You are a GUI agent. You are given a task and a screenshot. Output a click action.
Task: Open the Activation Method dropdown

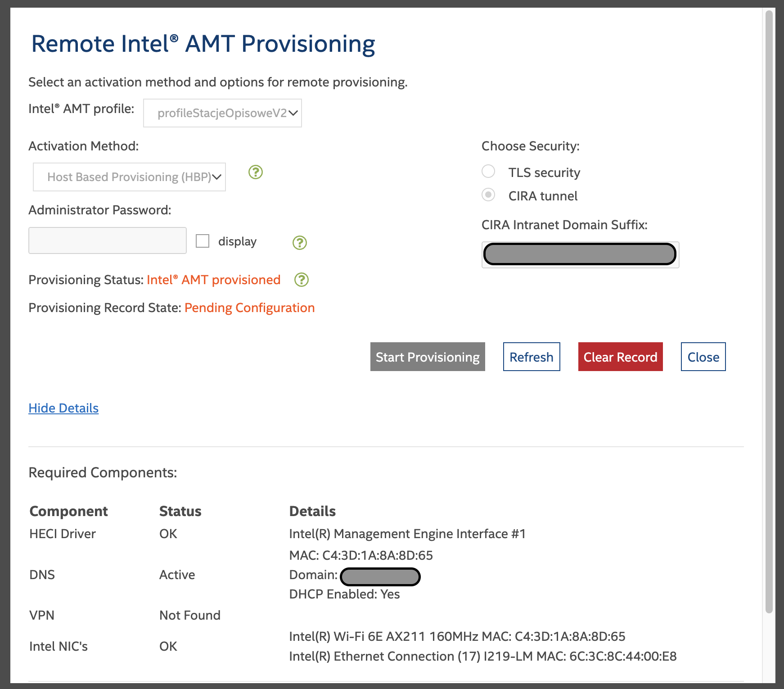click(129, 177)
